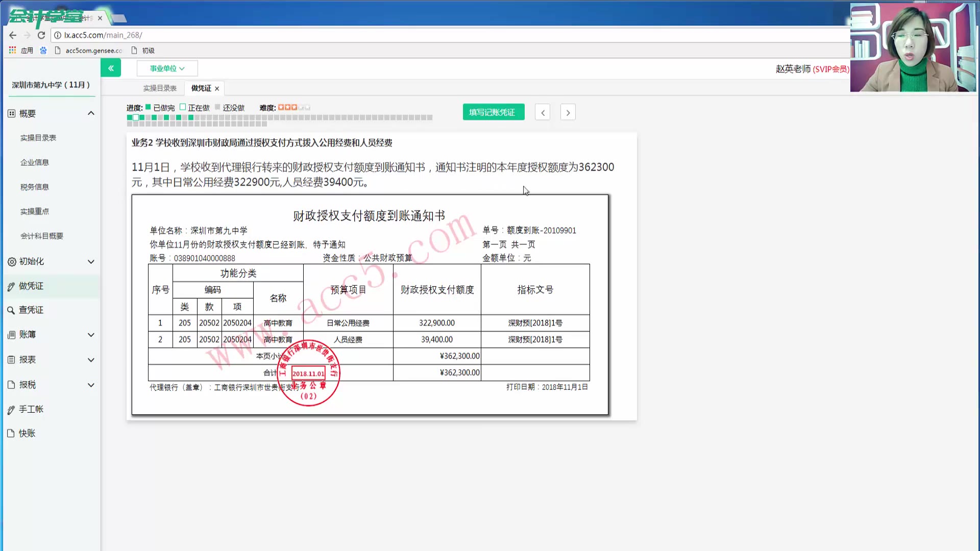Click the 查凭证 magnifier icon
980x551 pixels.
point(11,310)
